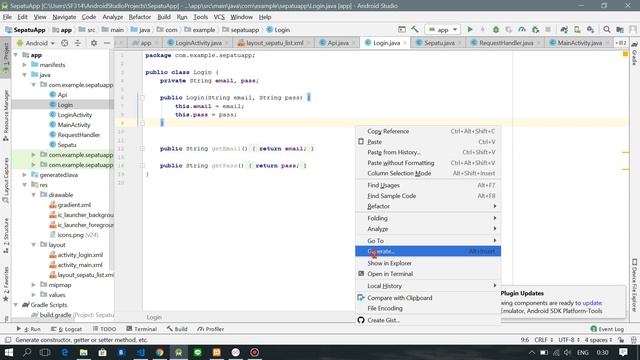
Task: Click the UTF-8 encoding in status bar
Action: pyautogui.click(x=569, y=340)
